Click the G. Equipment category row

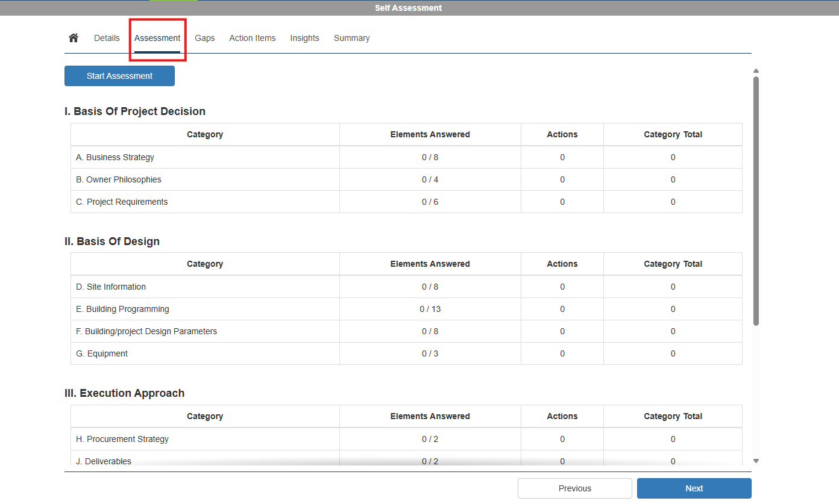coord(102,353)
